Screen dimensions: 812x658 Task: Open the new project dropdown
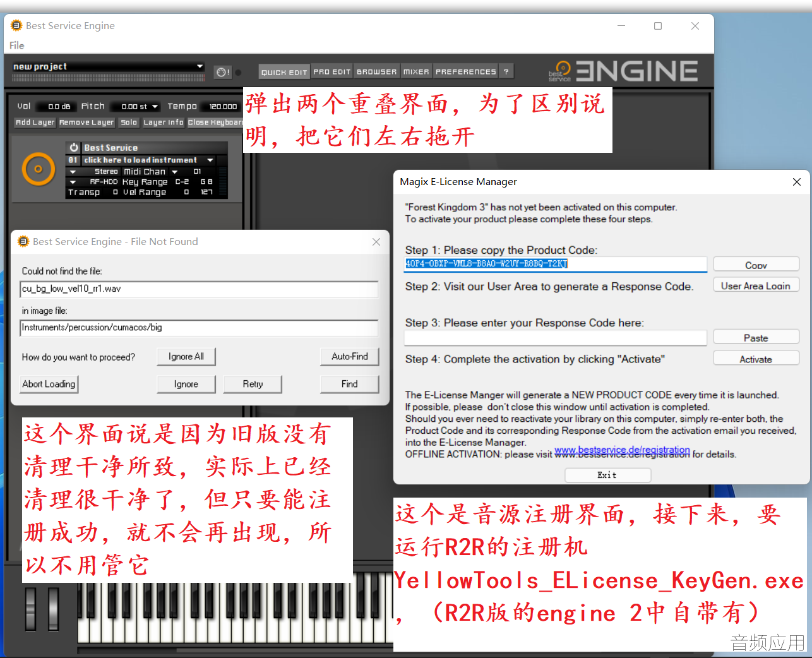pyautogui.click(x=200, y=66)
